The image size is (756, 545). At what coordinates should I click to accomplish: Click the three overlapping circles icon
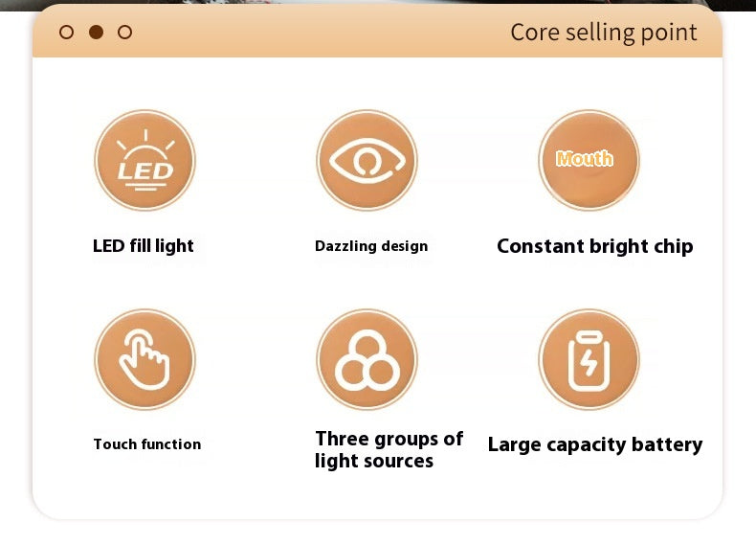(367, 359)
